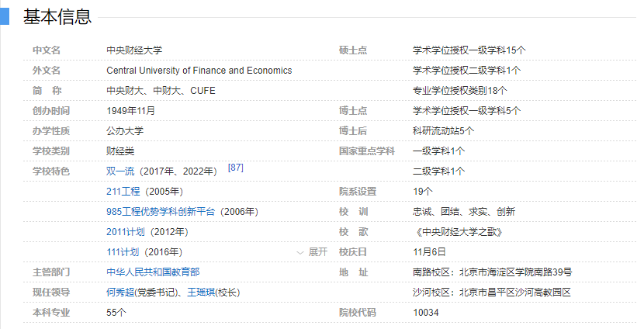This screenshot has height=329, width=644.
Task: Click the 南路校区 address text
Action: (492, 272)
